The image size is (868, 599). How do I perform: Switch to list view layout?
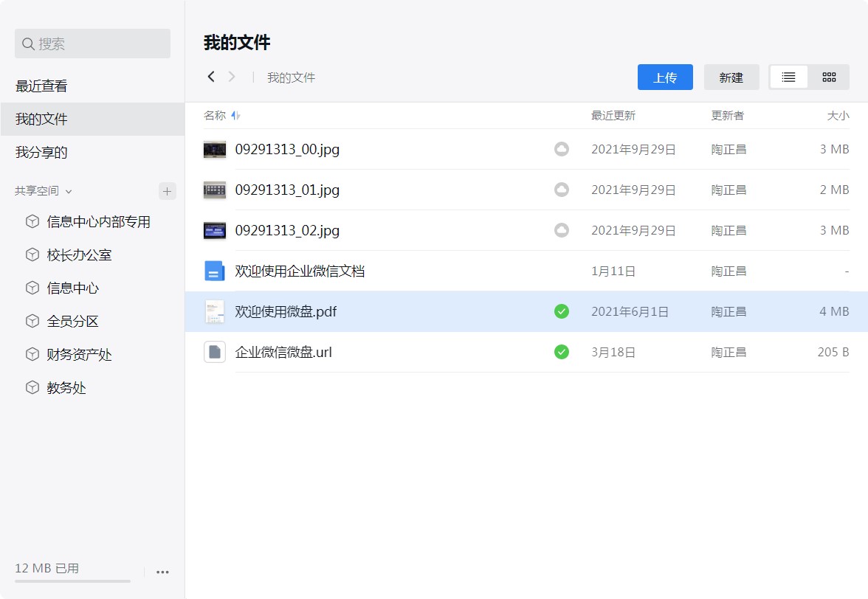[x=788, y=77]
